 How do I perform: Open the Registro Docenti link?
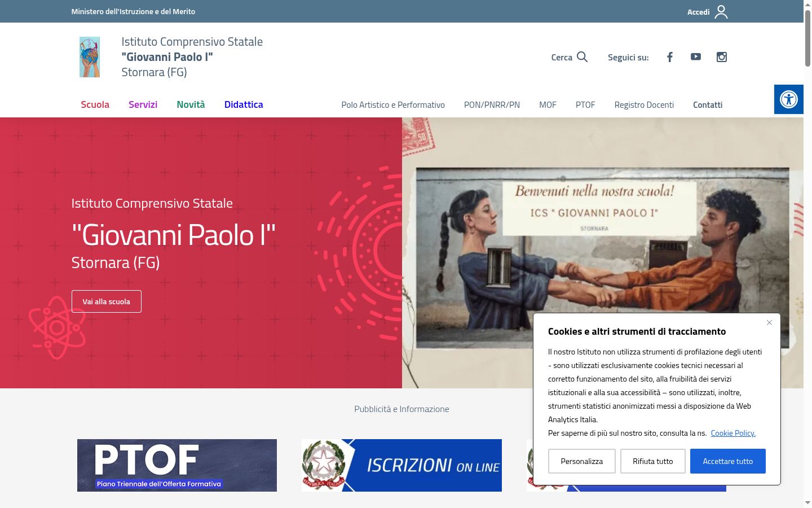[644, 105]
